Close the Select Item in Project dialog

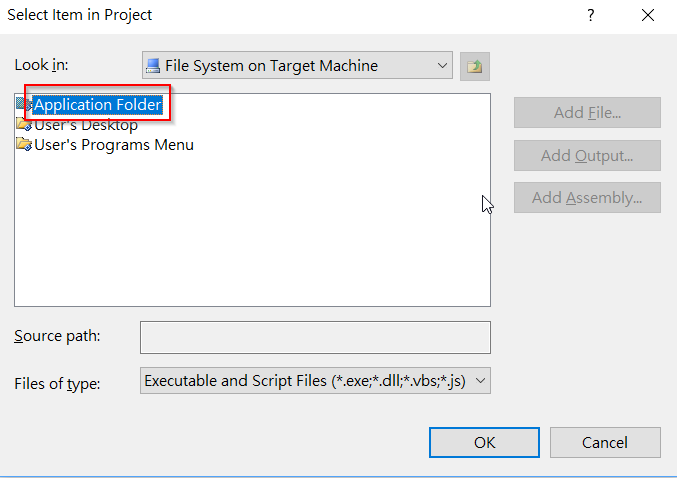648,16
